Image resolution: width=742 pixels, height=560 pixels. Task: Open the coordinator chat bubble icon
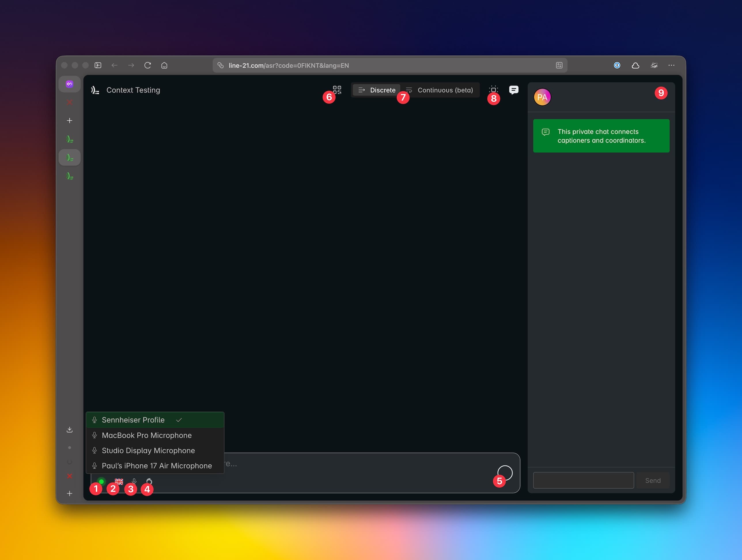[514, 90]
